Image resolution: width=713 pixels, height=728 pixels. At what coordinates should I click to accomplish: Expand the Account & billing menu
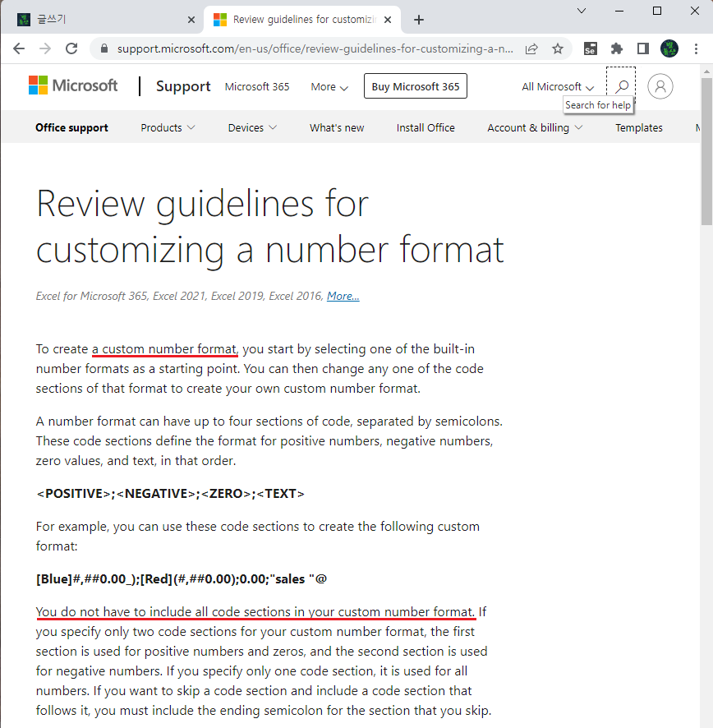click(x=534, y=127)
